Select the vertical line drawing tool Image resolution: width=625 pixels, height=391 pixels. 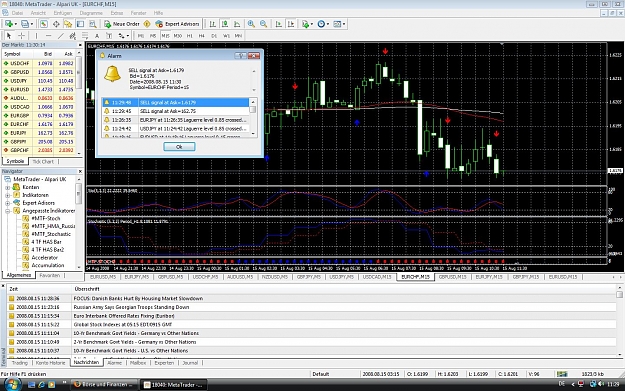pyautogui.click(x=36, y=36)
